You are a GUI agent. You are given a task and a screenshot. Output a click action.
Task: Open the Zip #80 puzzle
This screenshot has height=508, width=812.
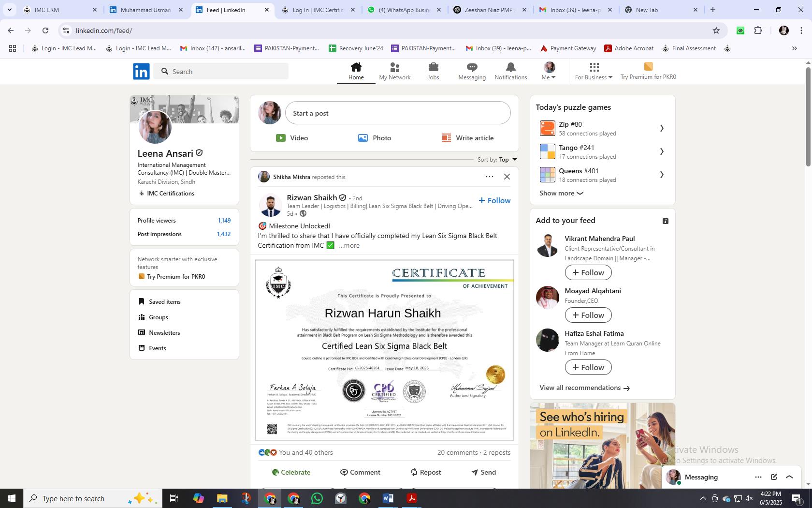[602, 128]
